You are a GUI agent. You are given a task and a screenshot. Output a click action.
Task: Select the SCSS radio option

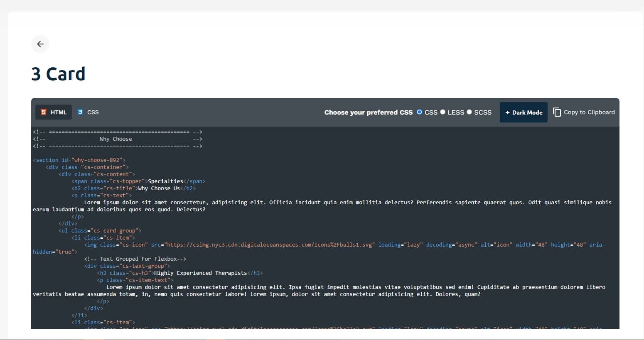(469, 112)
